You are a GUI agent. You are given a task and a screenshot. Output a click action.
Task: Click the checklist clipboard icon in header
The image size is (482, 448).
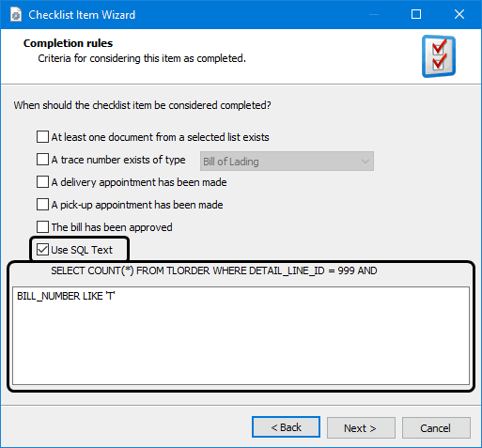(439, 56)
